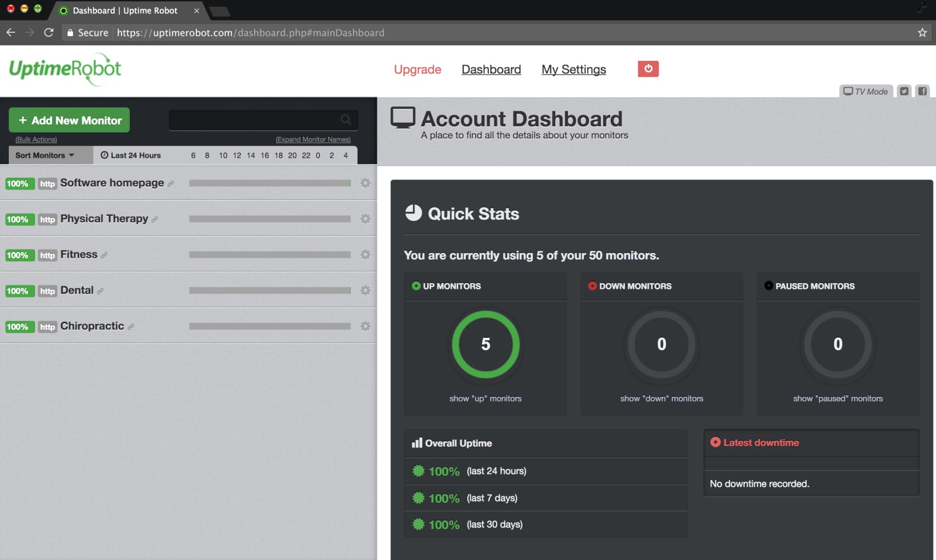This screenshot has height=560, width=936.
Task: Click No downtime recorded text
Action: tap(759, 484)
